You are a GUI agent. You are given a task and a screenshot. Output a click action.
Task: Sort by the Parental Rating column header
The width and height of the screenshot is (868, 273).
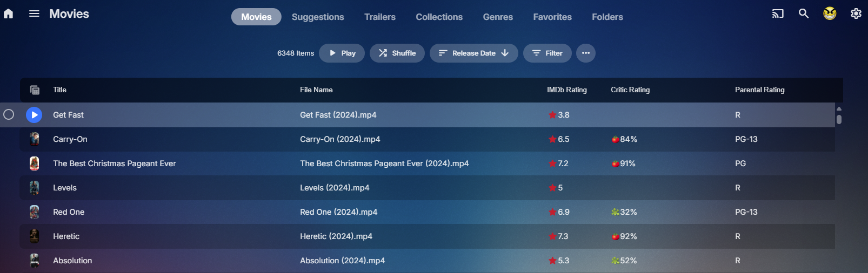(760, 90)
